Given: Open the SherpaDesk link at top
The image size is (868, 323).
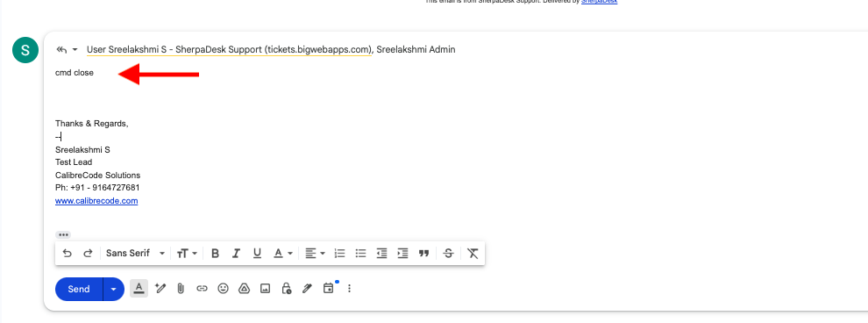Looking at the screenshot, I should (599, 2).
